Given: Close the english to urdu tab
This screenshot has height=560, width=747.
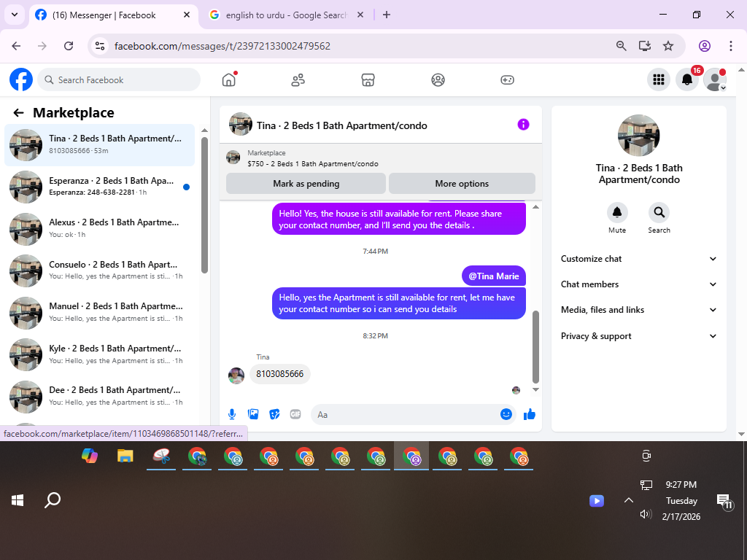Looking at the screenshot, I should pos(360,15).
